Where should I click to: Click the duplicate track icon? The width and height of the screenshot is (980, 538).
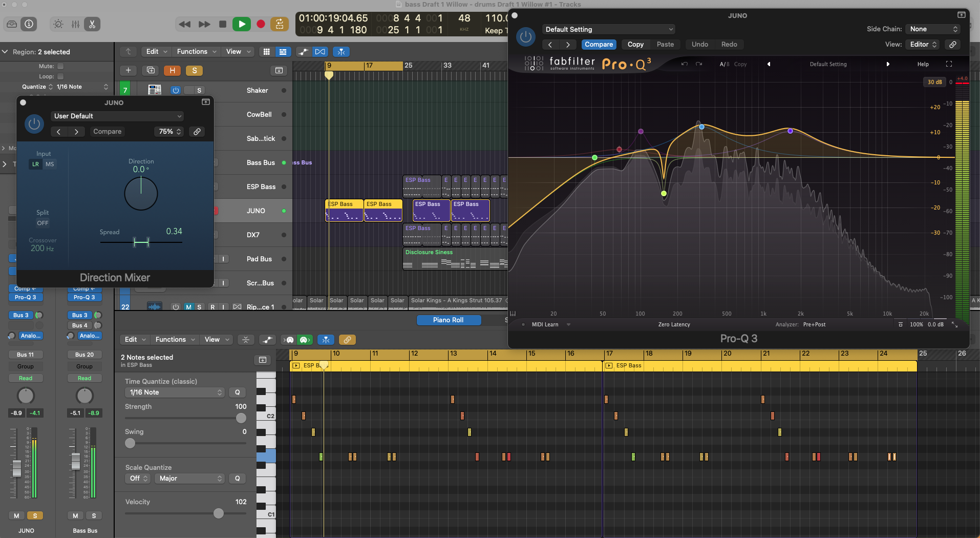[x=151, y=71]
